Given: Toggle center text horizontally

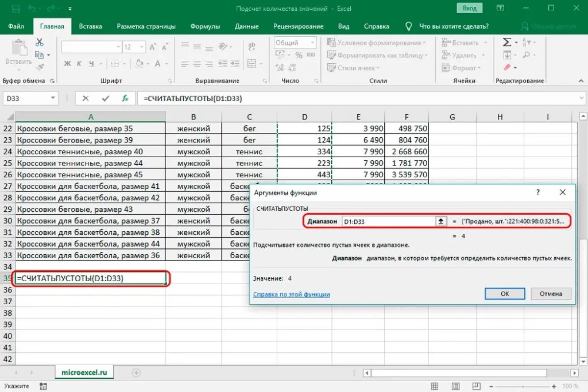Looking at the screenshot, I should coord(196,64).
